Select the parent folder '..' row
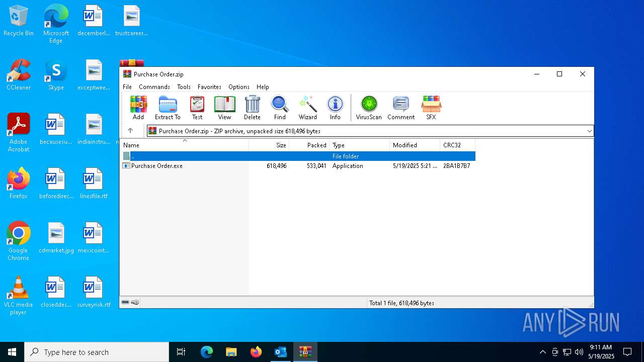The height and width of the screenshot is (362, 644). (x=298, y=156)
